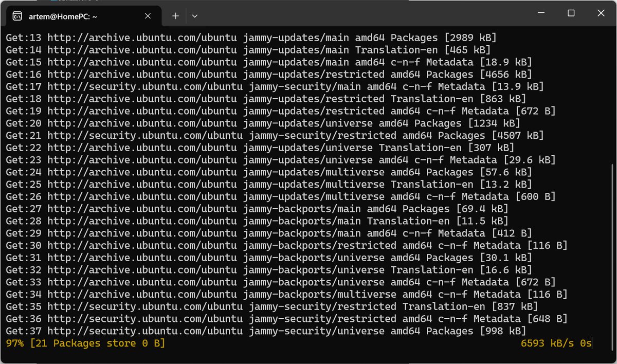617x364 pixels.
Task: Click jammy-updates/multiverse on the Get:24 line
Action: (314, 172)
